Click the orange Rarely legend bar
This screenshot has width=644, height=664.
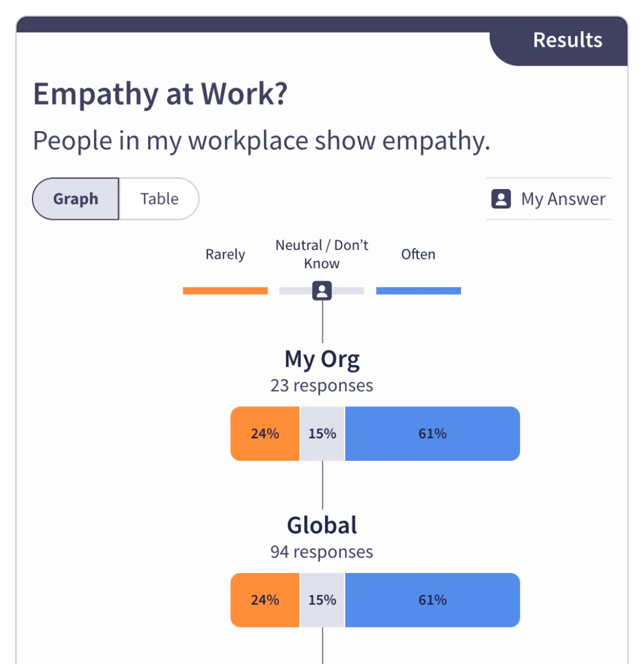tap(225, 290)
